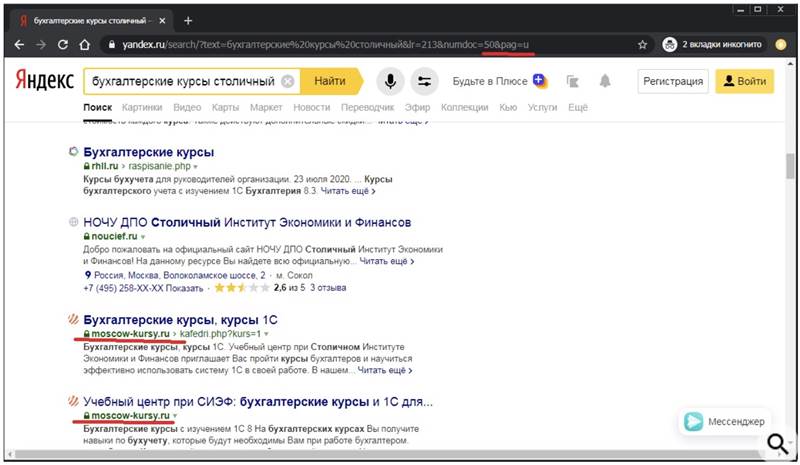Click the noucief.ru domain link

[114, 236]
